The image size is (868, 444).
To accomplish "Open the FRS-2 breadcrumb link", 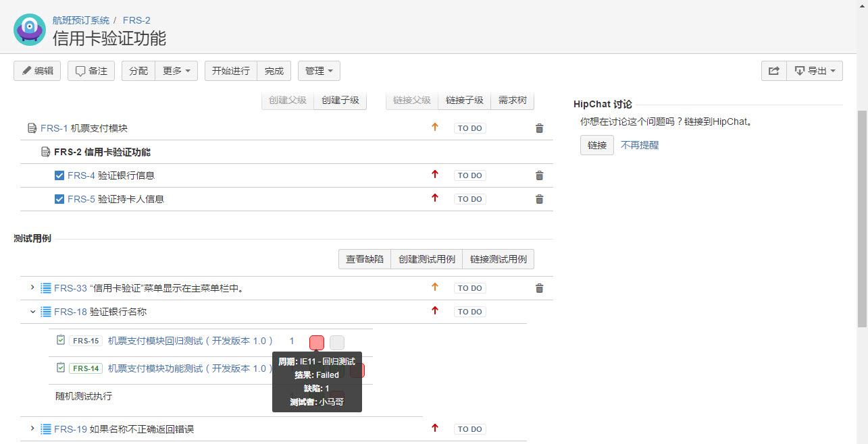I will tap(136, 20).
